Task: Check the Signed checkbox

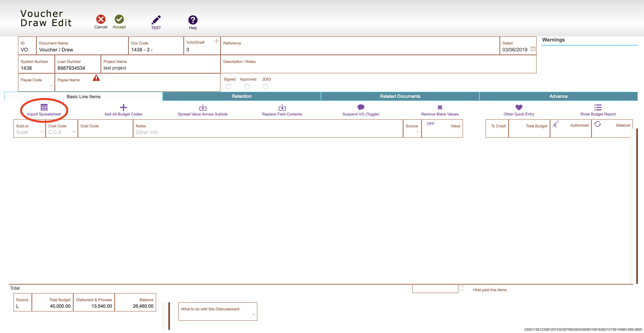Action: click(x=228, y=87)
